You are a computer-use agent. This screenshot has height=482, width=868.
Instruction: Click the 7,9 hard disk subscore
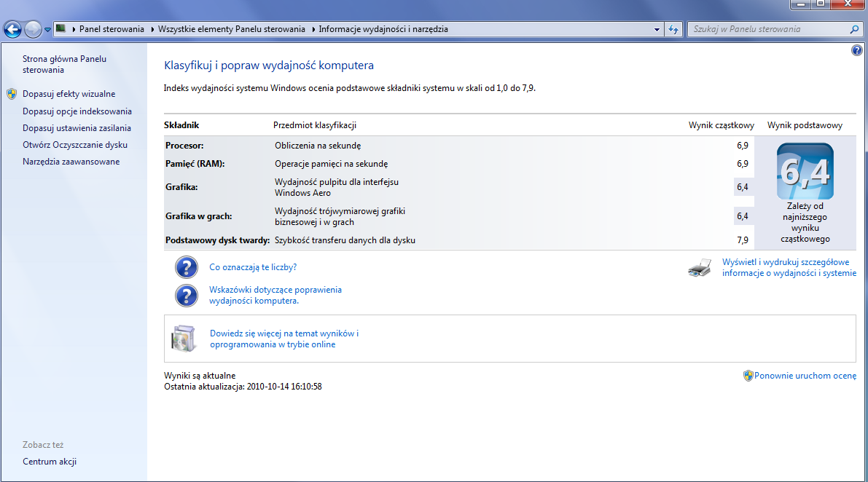click(743, 240)
